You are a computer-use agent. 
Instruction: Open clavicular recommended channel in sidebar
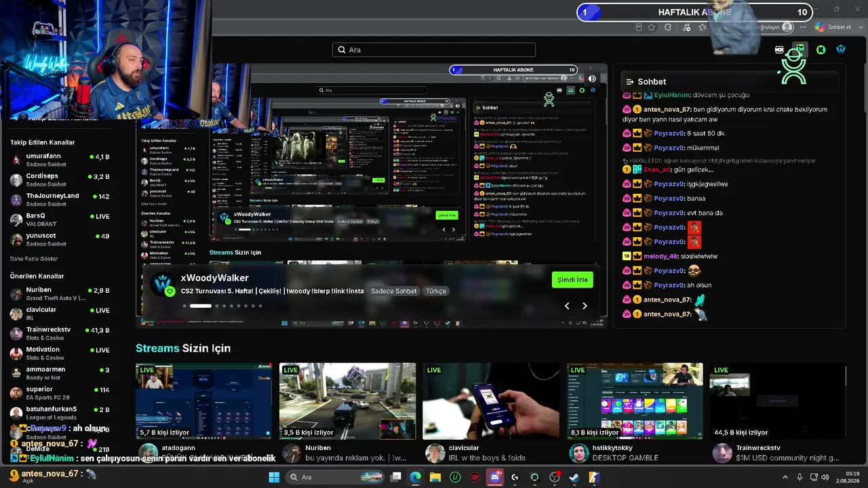60,313
